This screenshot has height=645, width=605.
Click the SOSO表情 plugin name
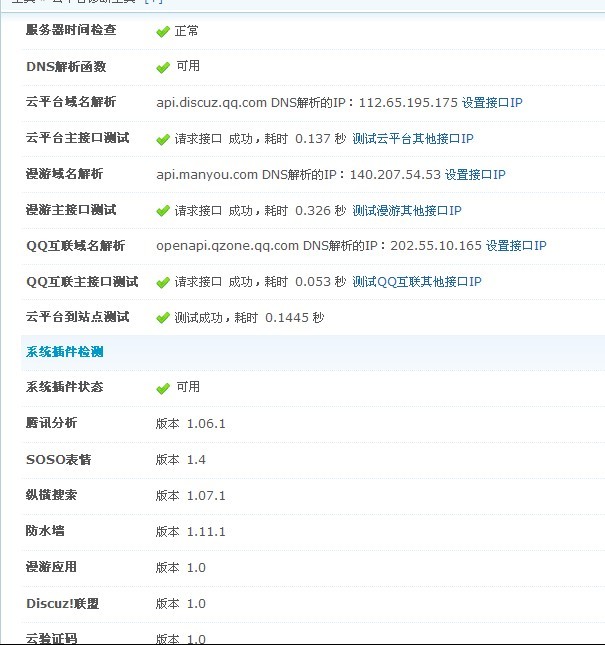click(x=58, y=459)
